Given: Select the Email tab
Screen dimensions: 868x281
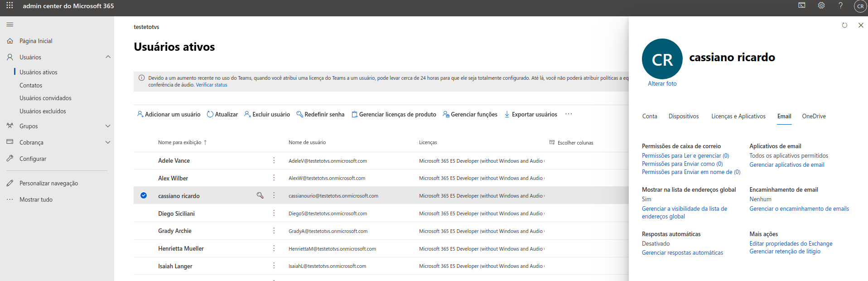Looking at the screenshot, I should (784, 116).
